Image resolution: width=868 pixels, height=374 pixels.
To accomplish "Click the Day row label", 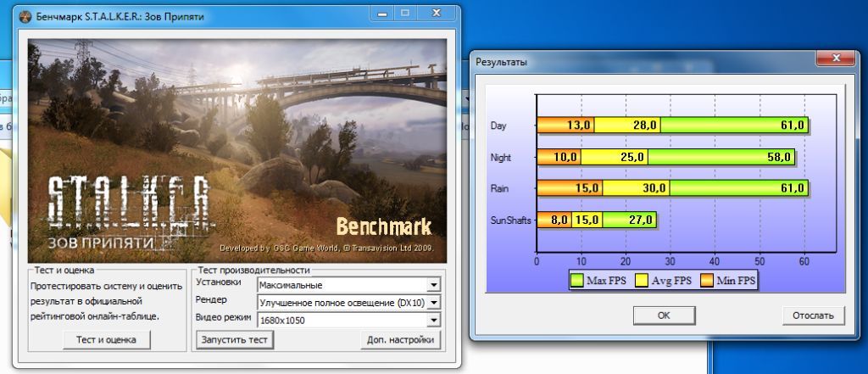I will point(498,126).
